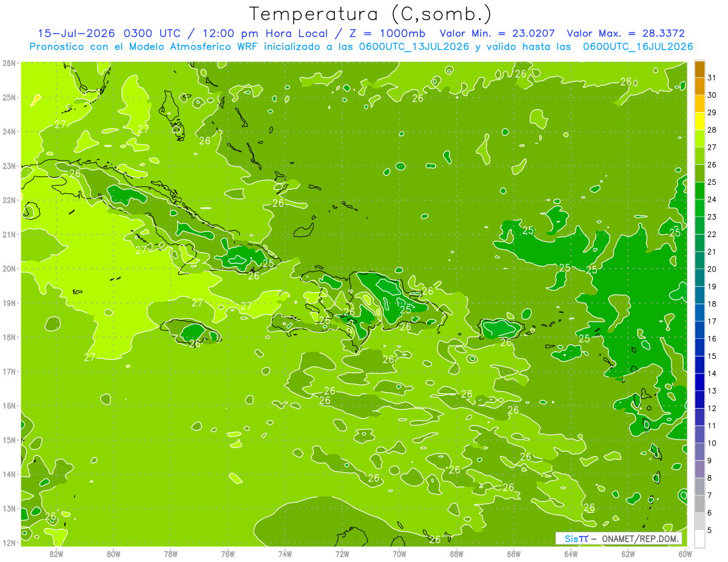728x562 pixels.
Task: Click the white legend swatch below 5
Action: coord(699,538)
